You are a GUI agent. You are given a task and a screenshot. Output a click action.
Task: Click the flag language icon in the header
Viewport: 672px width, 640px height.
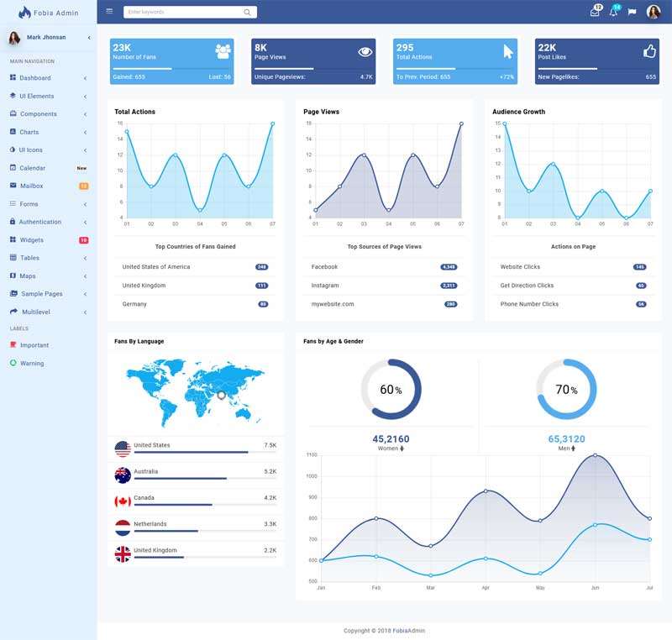(x=633, y=11)
